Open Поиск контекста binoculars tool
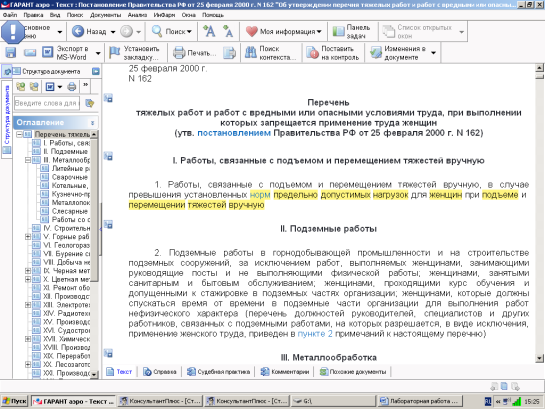This screenshot has height=409, width=545. pos(270,52)
